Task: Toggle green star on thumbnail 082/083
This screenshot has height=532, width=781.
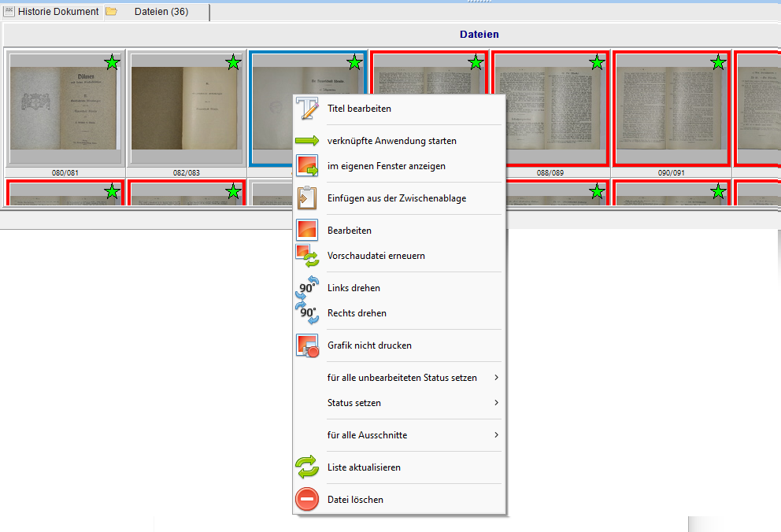Action: click(x=234, y=62)
